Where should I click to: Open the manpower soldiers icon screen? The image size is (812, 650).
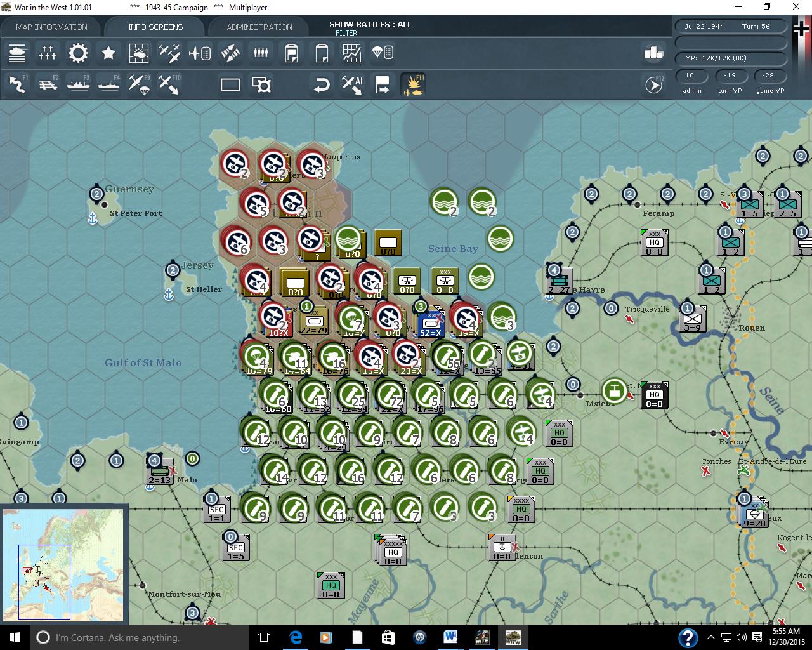pyautogui.click(x=261, y=53)
